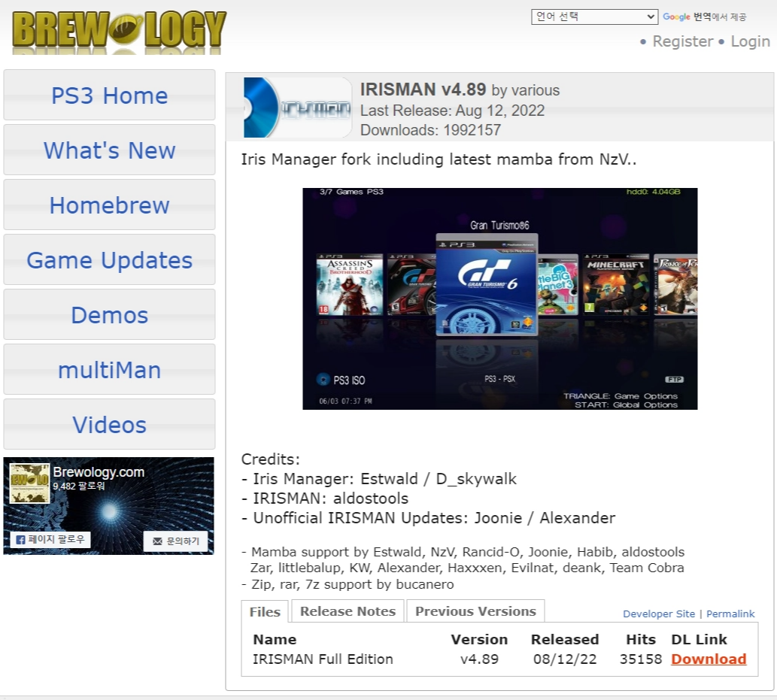Screen dimensions: 777x700
Task: Go to What's New section
Action: coord(110,150)
